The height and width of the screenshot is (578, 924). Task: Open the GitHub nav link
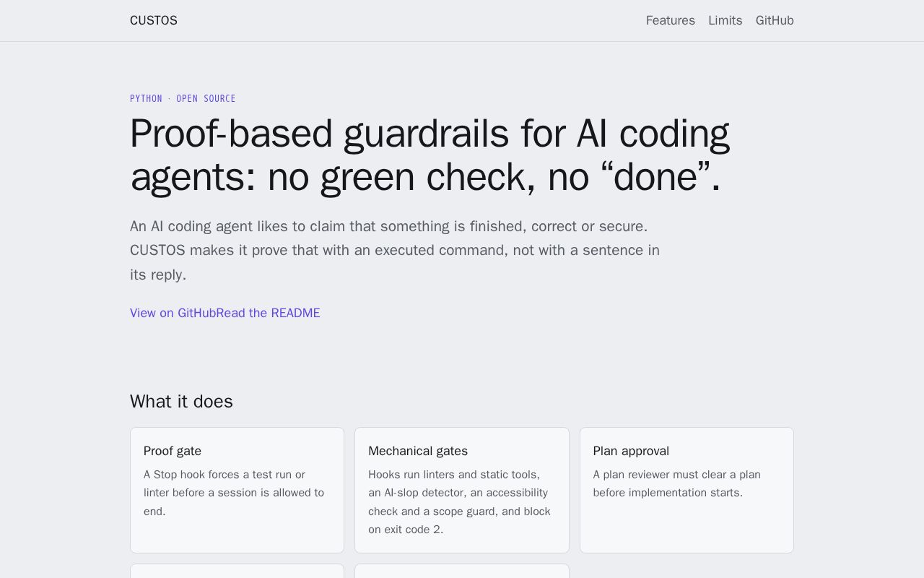[775, 20]
